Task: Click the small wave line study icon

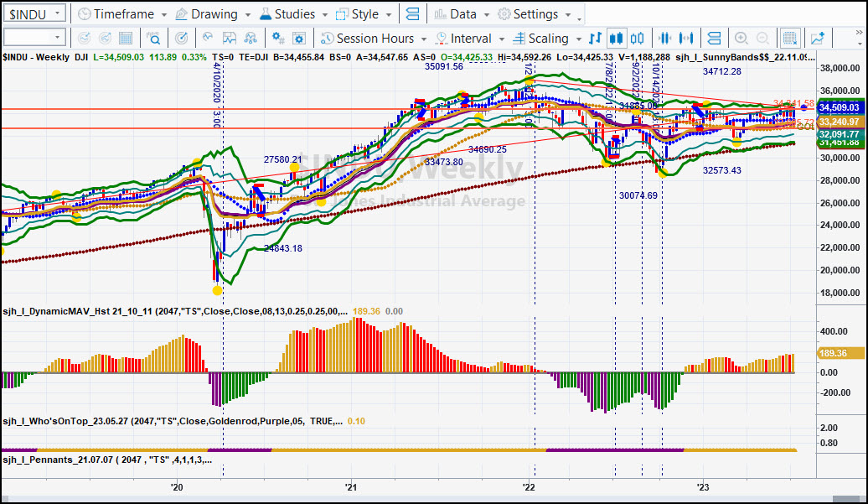Action: click(x=208, y=39)
